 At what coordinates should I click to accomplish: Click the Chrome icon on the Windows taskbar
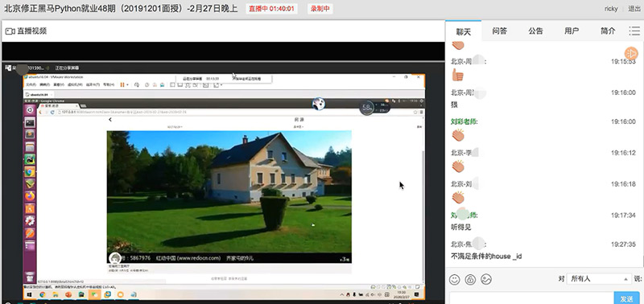(43, 294)
